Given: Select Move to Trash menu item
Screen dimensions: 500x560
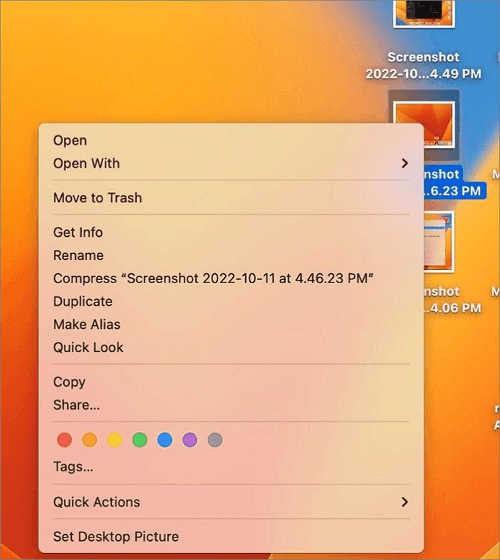Looking at the screenshot, I should (x=231, y=198).
